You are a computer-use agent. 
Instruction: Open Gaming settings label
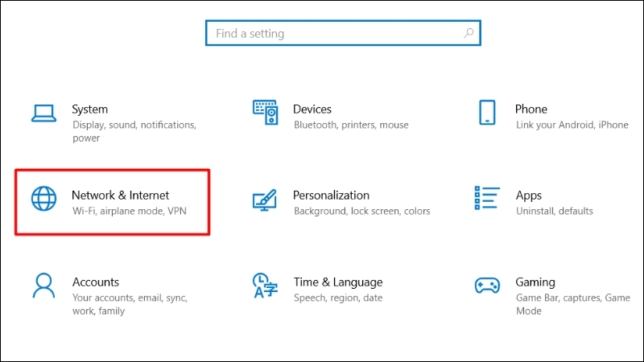(535, 282)
